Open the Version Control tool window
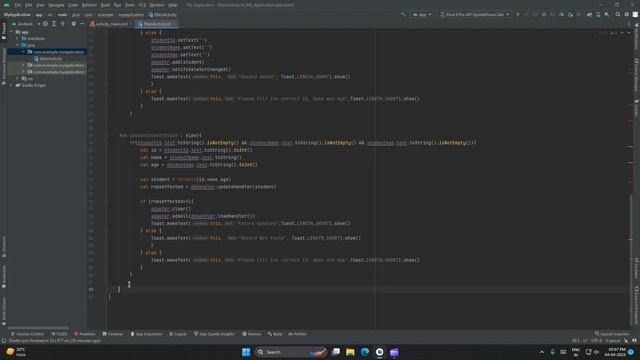Screen dimensions: 640x360 coord(27,334)
